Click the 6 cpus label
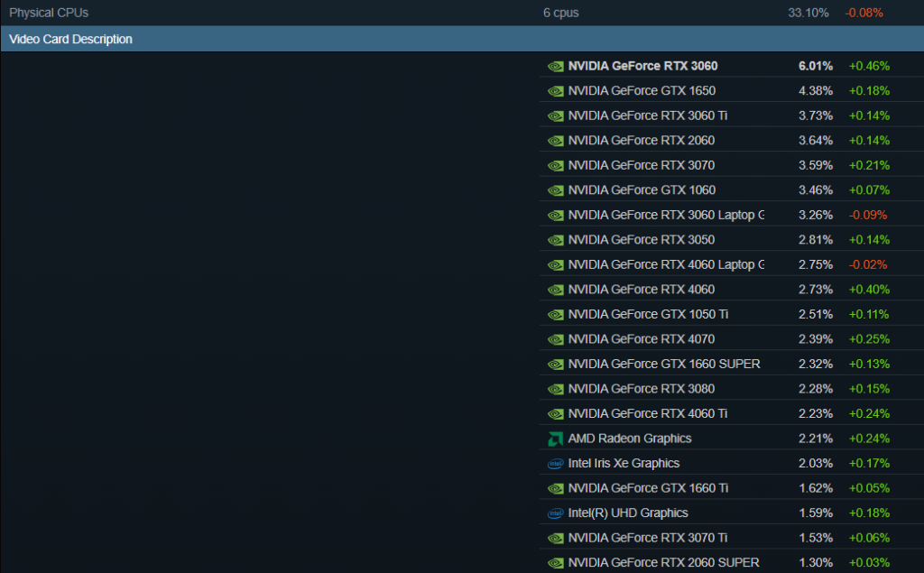This screenshot has height=573, width=924. [561, 13]
